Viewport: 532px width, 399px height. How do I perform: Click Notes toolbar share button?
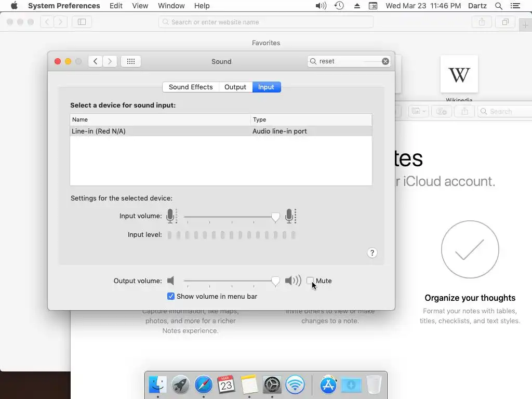[x=464, y=111]
